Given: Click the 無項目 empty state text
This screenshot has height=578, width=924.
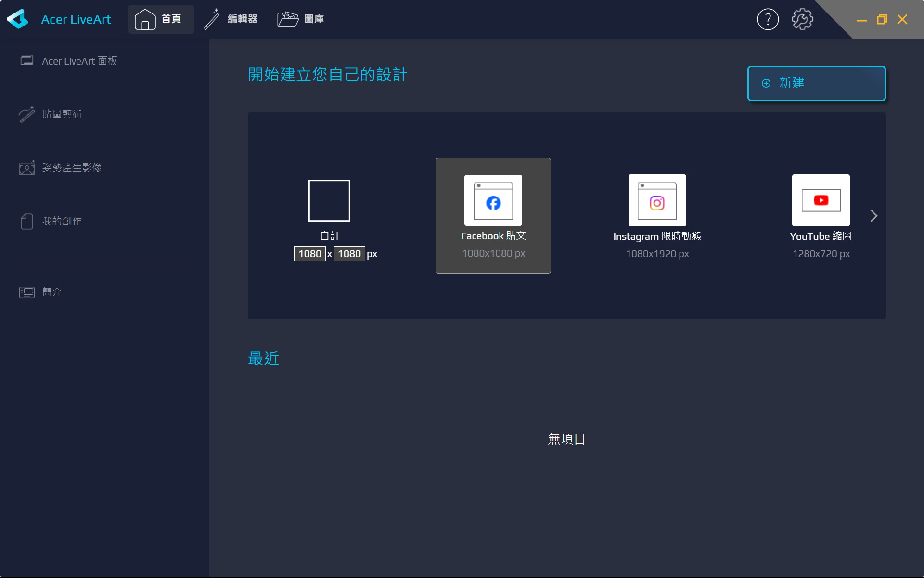Looking at the screenshot, I should (566, 439).
